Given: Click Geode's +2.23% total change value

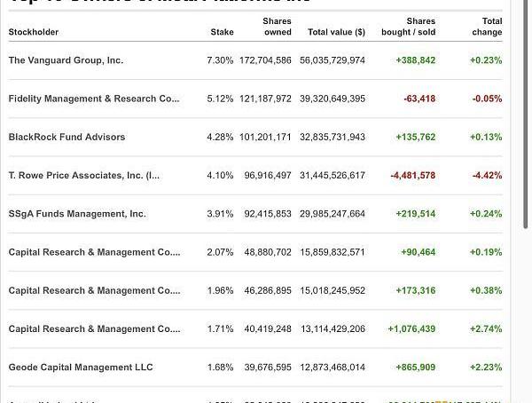Looking at the screenshot, I should coord(486,367).
